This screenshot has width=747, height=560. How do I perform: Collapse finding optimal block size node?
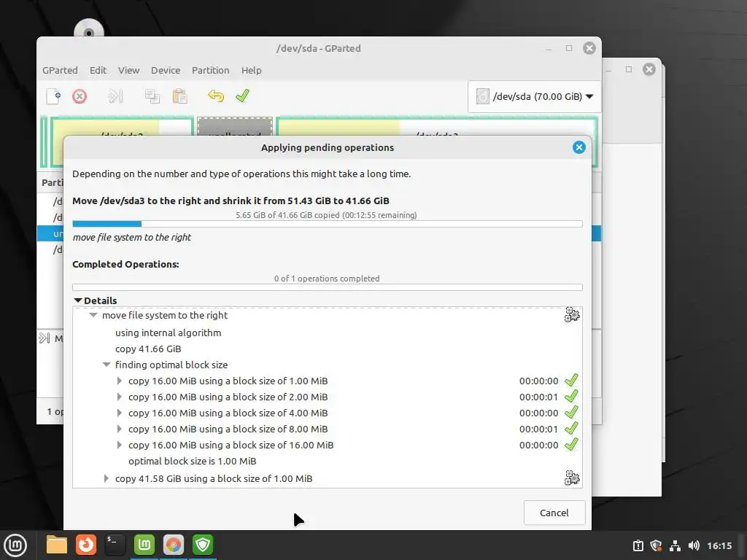click(107, 365)
